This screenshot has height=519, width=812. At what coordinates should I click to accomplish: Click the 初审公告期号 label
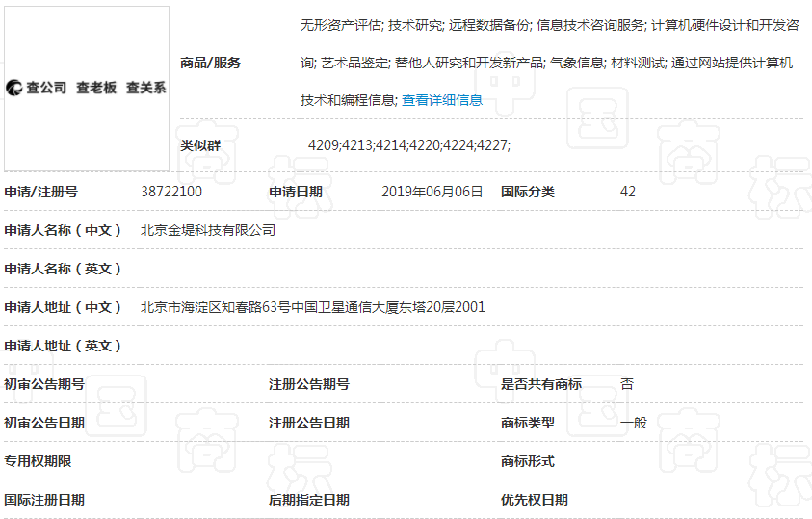[x=44, y=384]
